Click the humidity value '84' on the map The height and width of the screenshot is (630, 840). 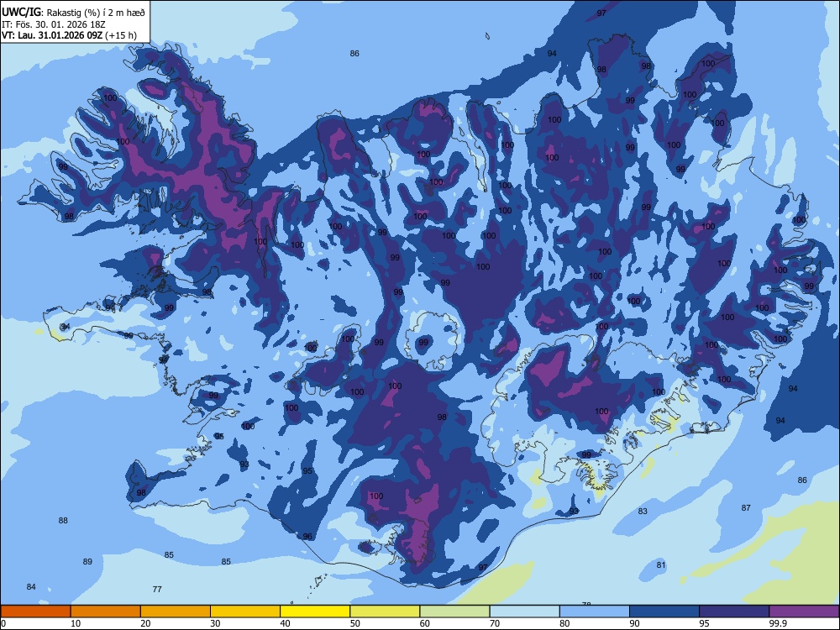[x=31, y=586]
